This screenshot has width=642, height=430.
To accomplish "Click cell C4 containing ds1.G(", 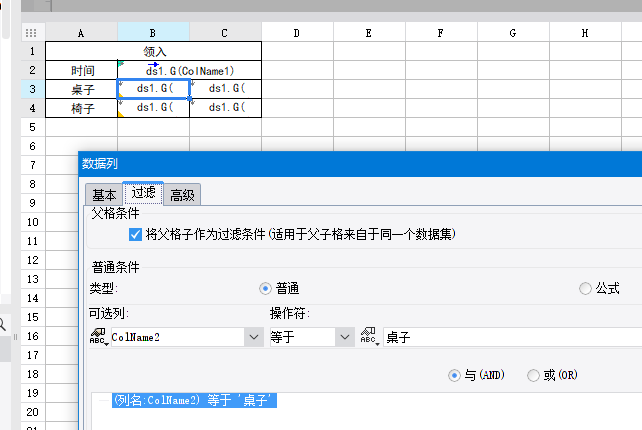I will click(x=226, y=108).
